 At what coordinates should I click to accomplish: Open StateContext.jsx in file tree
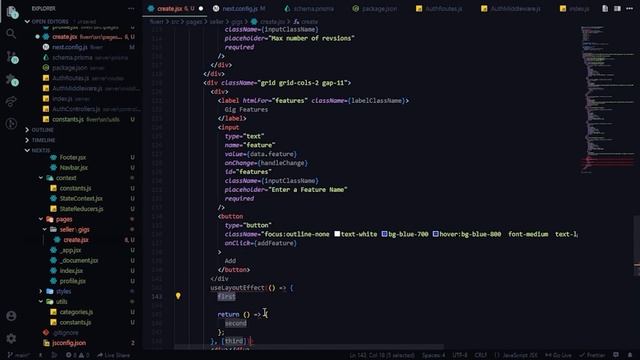point(82,199)
